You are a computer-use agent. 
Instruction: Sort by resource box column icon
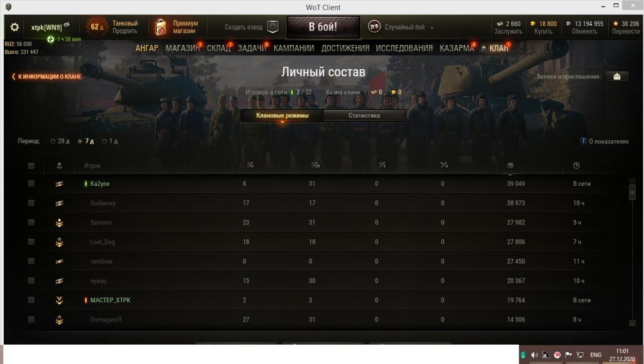[510, 165]
